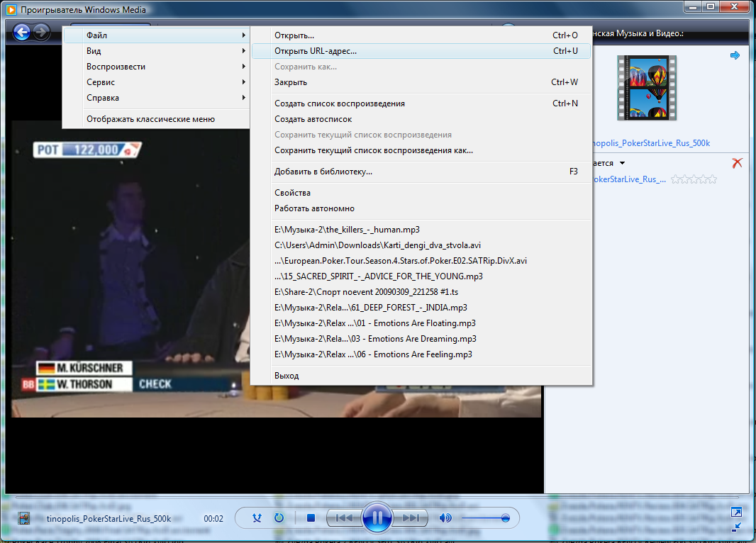Image resolution: width=756 pixels, height=543 pixels.
Task: Click the Stop playback button
Action: pos(311,518)
